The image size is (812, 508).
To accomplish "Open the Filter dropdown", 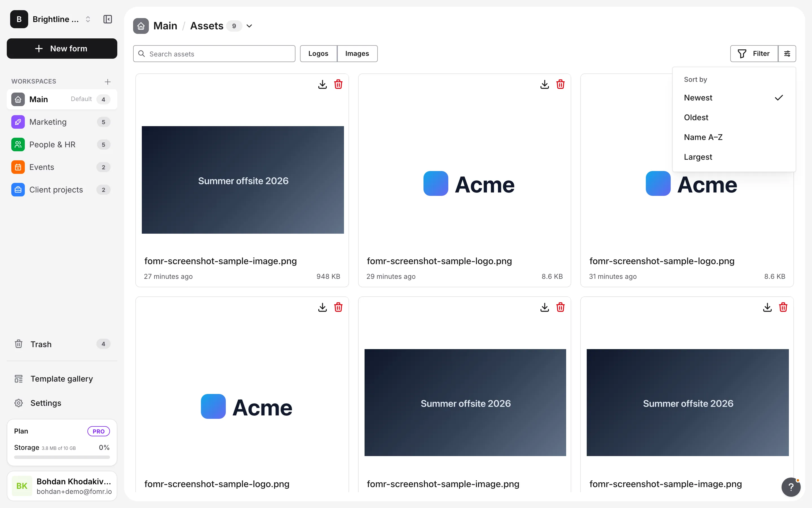I will 754,53.
